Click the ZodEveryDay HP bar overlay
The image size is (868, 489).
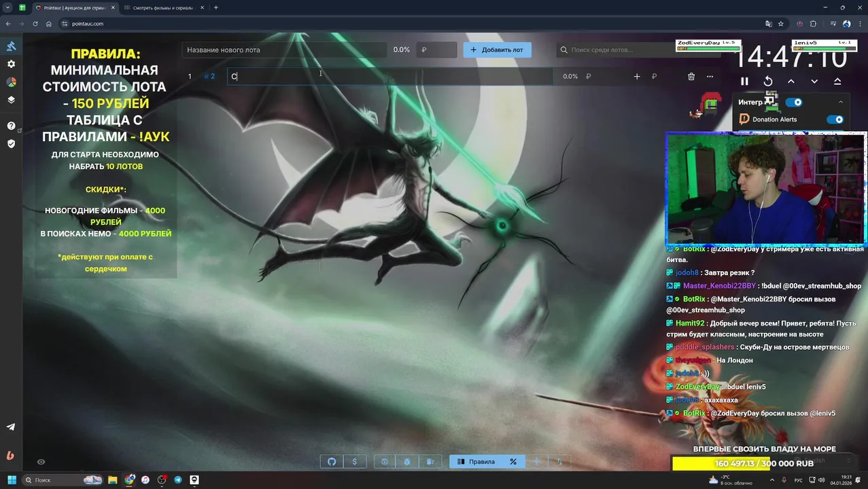708,46
